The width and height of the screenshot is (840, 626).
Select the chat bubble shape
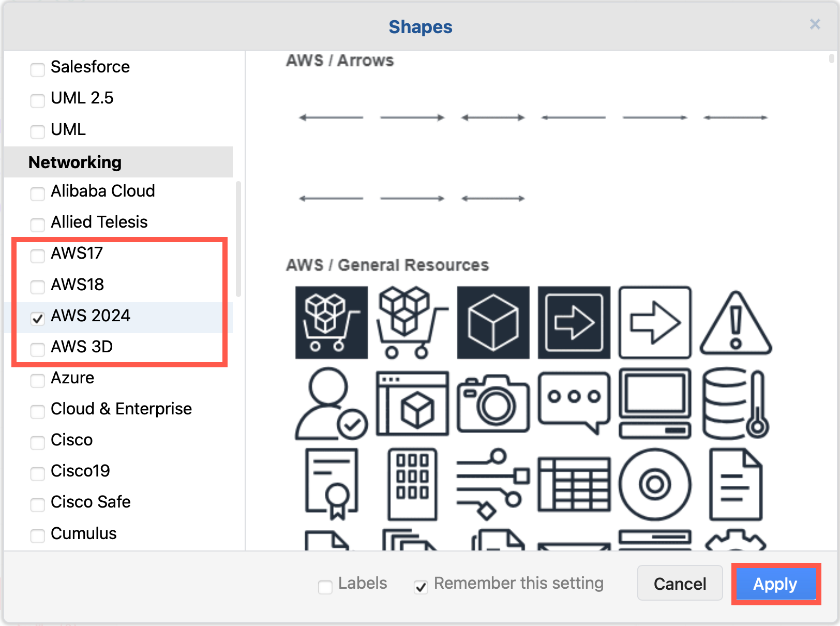pos(573,404)
